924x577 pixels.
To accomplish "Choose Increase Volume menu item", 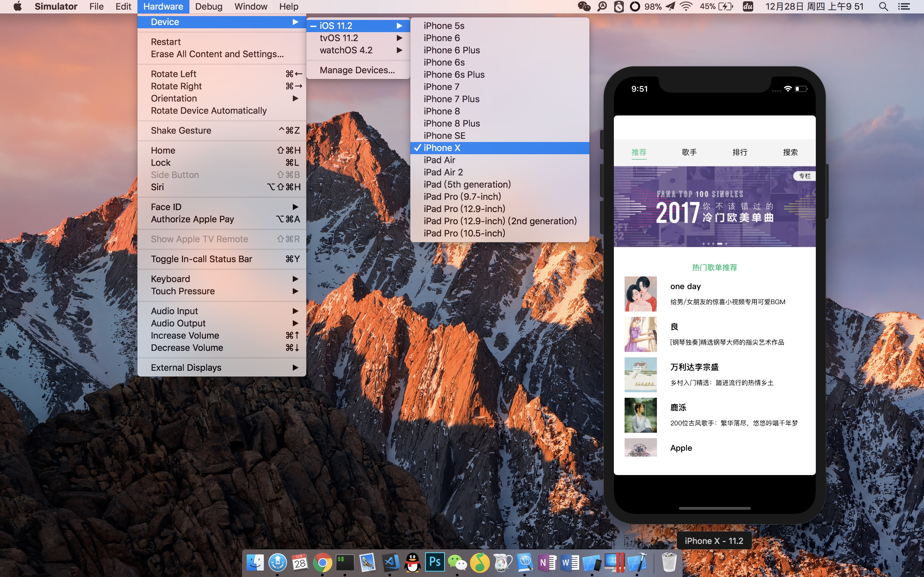I will point(222,335).
